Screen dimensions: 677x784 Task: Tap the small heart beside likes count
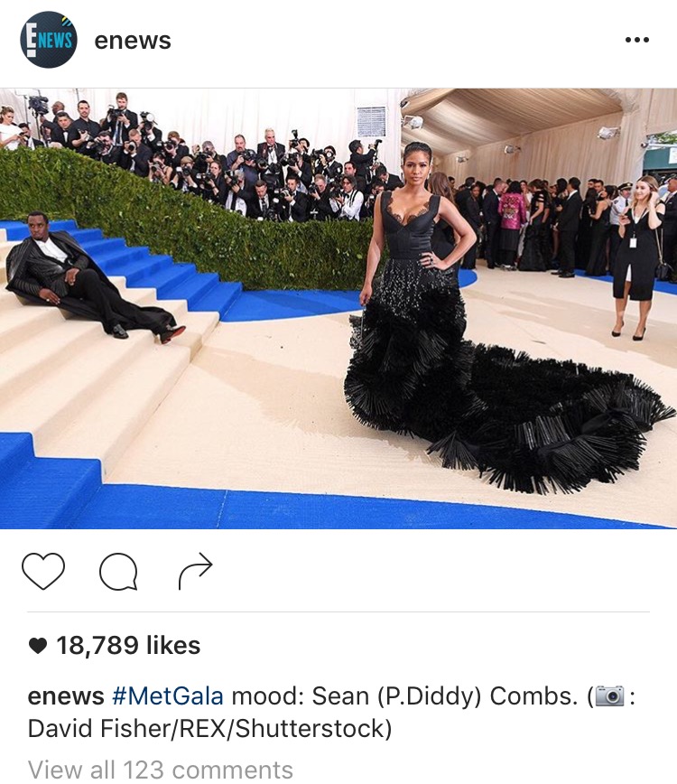pos(38,646)
